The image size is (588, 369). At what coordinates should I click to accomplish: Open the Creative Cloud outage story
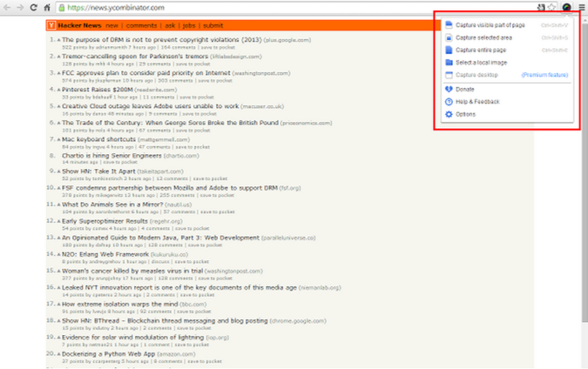pos(151,106)
